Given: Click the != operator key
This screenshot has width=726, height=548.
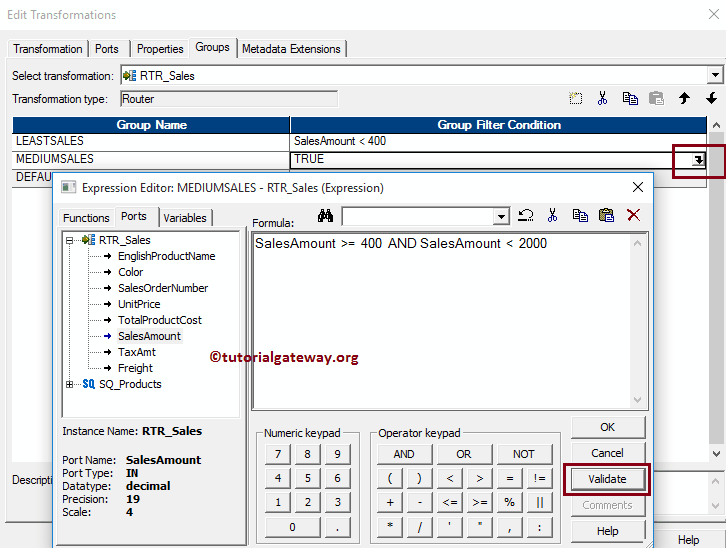Looking at the screenshot, I should tap(539, 479).
